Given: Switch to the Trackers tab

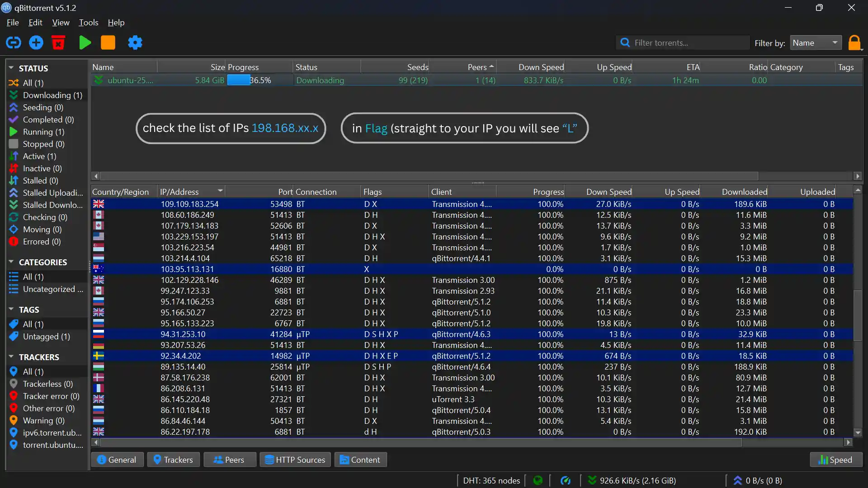Looking at the screenshot, I should tap(173, 460).
